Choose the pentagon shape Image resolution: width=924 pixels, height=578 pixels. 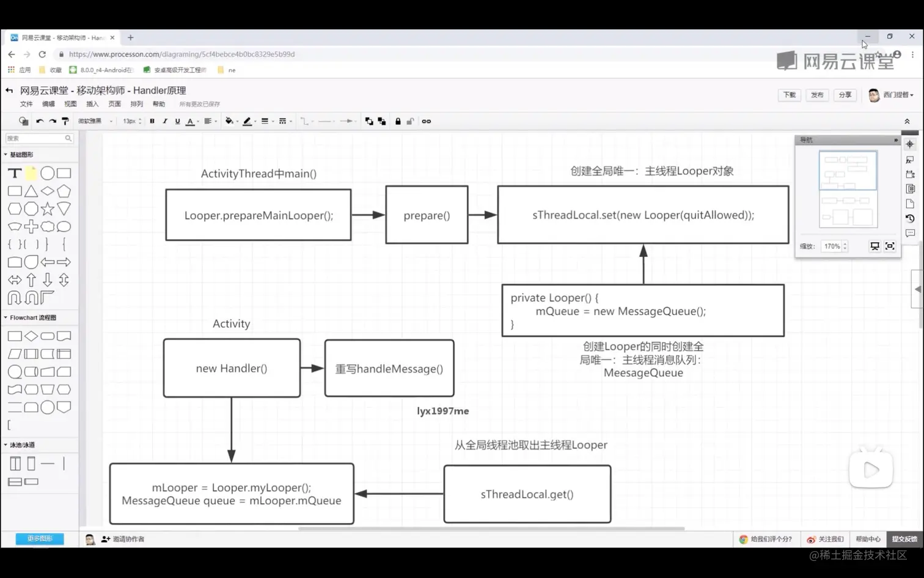tap(64, 191)
